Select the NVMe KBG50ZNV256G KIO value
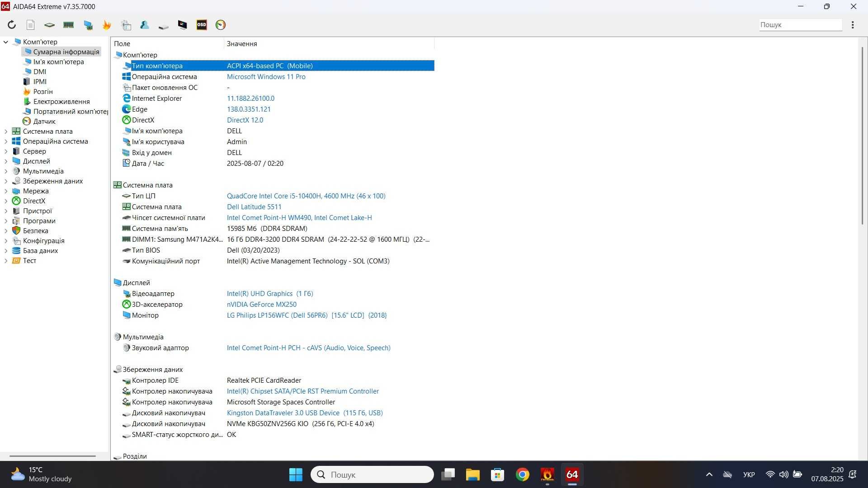Viewport: 868px width, 488px height. point(301,424)
